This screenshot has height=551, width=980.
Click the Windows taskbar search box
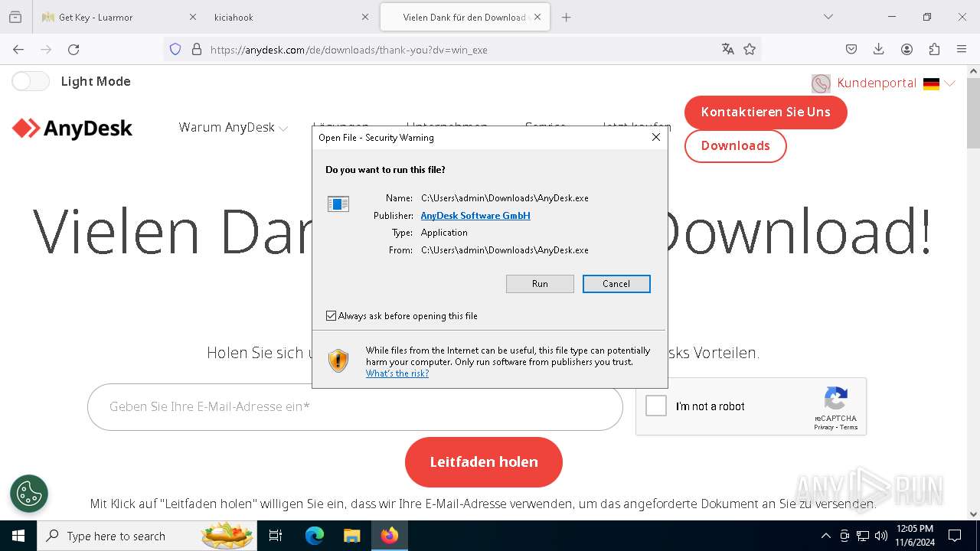pyautogui.click(x=145, y=536)
